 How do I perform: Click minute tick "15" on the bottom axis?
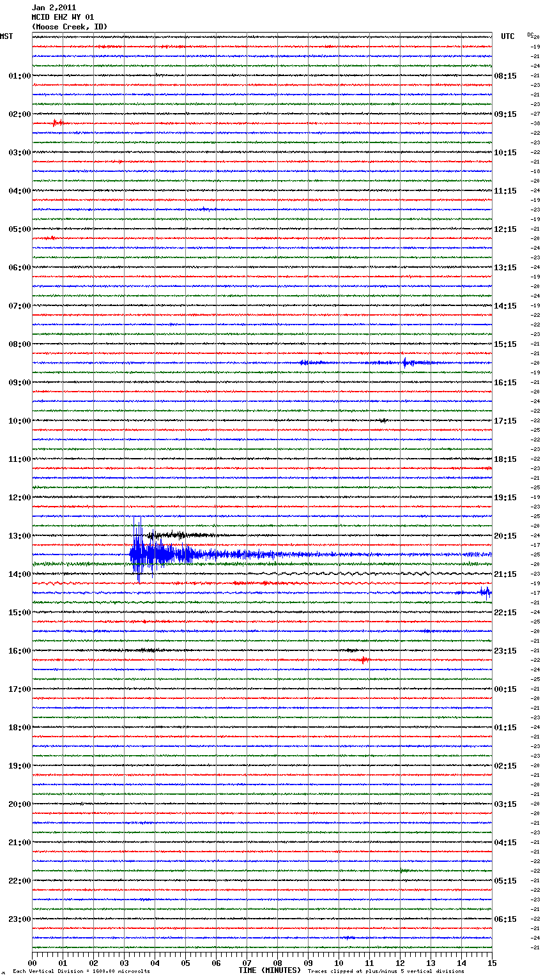point(492,962)
